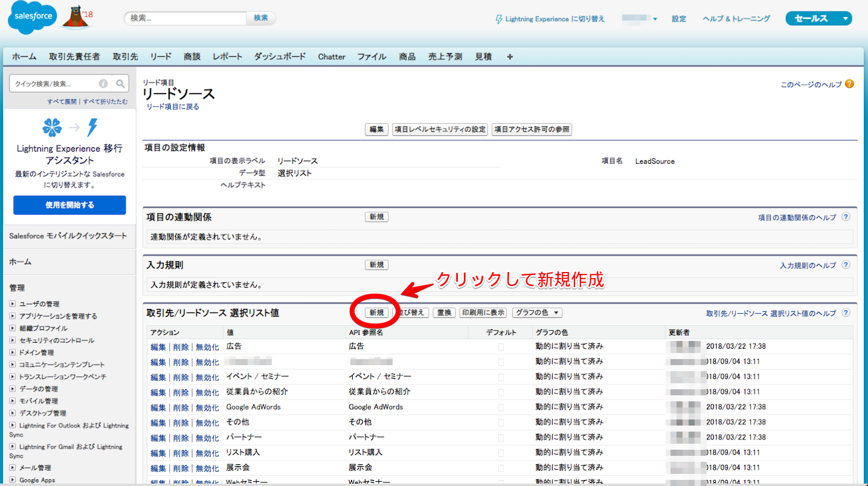868x486 pixels.
Task: Click the Astro '18 mascot logo
Action: pyautogui.click(x=77, y=17)
